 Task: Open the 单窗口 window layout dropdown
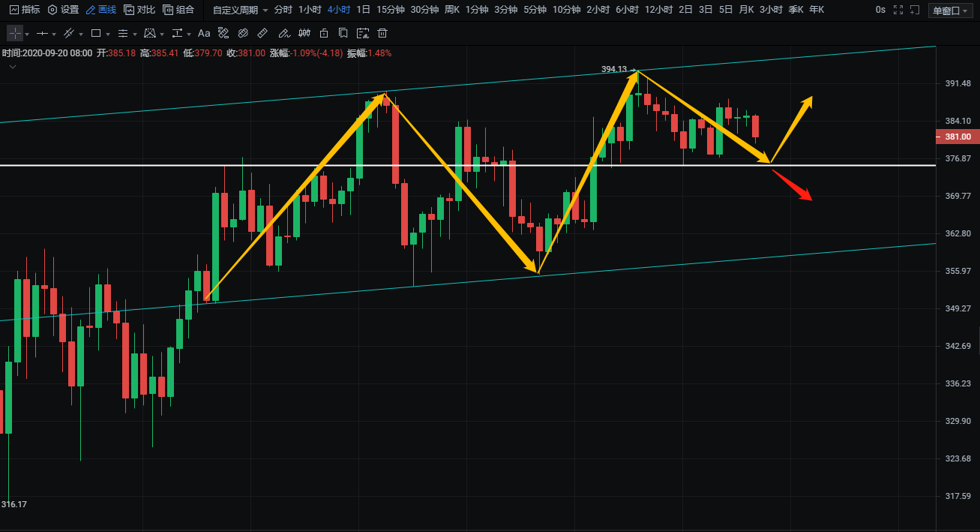pyautogui.click(x=950, y=10)
